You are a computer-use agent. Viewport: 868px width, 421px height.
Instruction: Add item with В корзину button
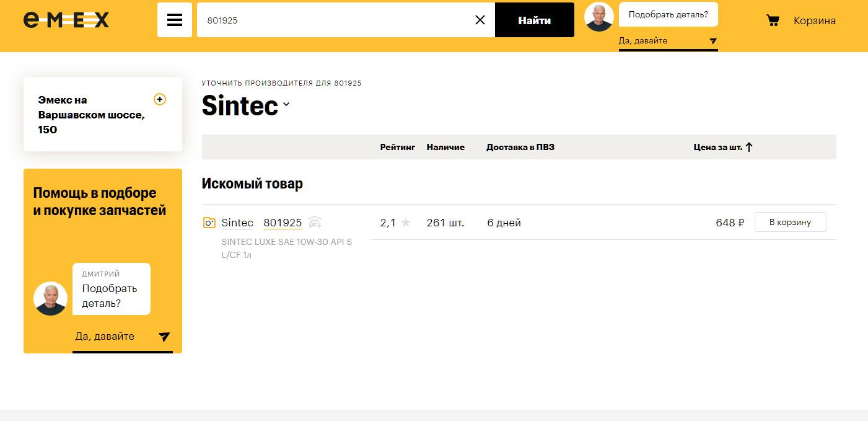790,222
